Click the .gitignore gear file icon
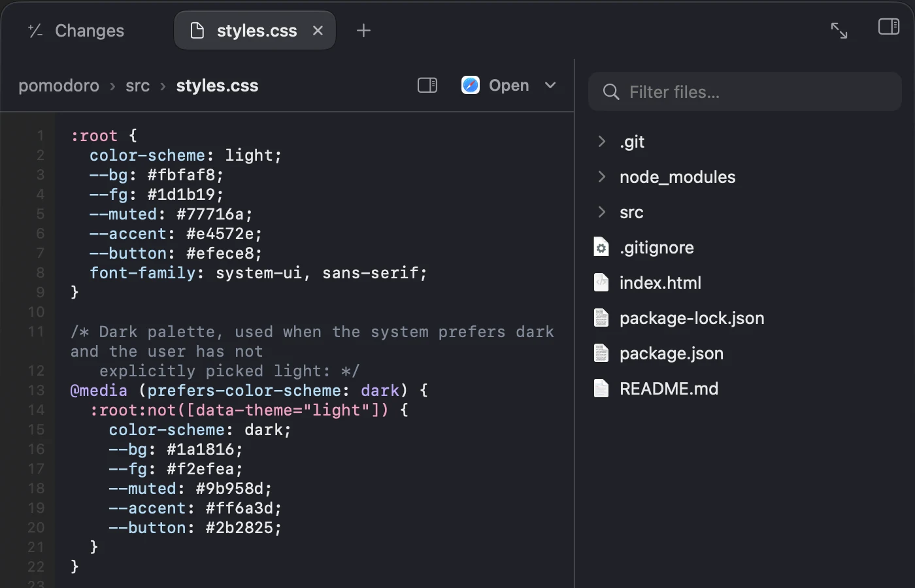The width and height of the screenshot is (915, 588). pyautogui.click(x=601, y=247)
